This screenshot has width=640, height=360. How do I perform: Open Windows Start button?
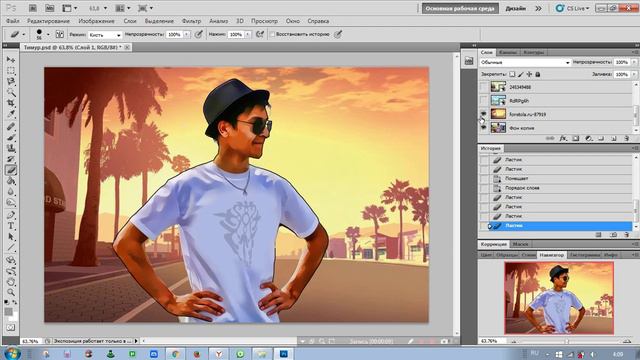[12, 353]
